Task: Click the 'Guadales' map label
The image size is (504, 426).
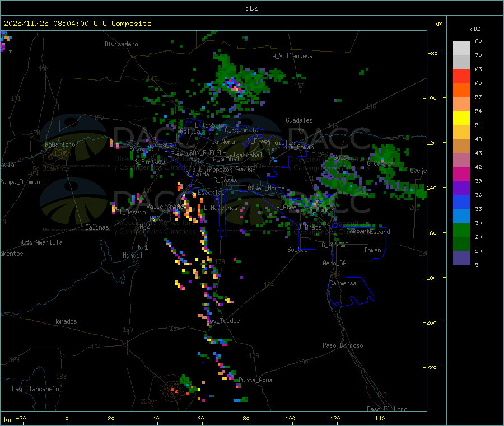Action: (299, 120)
